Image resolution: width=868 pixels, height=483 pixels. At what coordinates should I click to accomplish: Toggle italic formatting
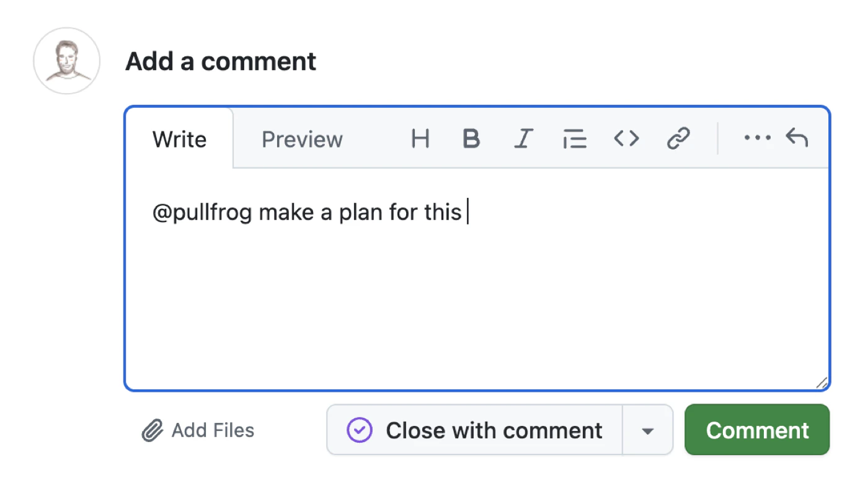[x=523, y=139]
